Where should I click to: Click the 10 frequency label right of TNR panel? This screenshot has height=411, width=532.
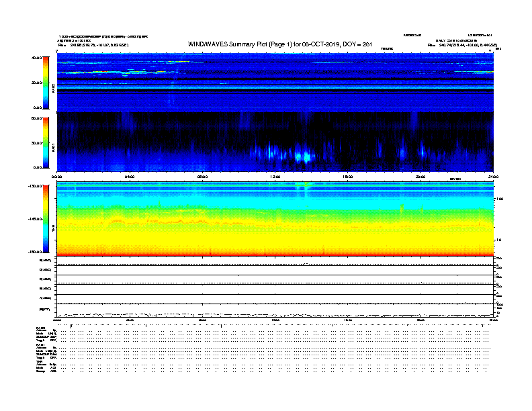[498, 240]
